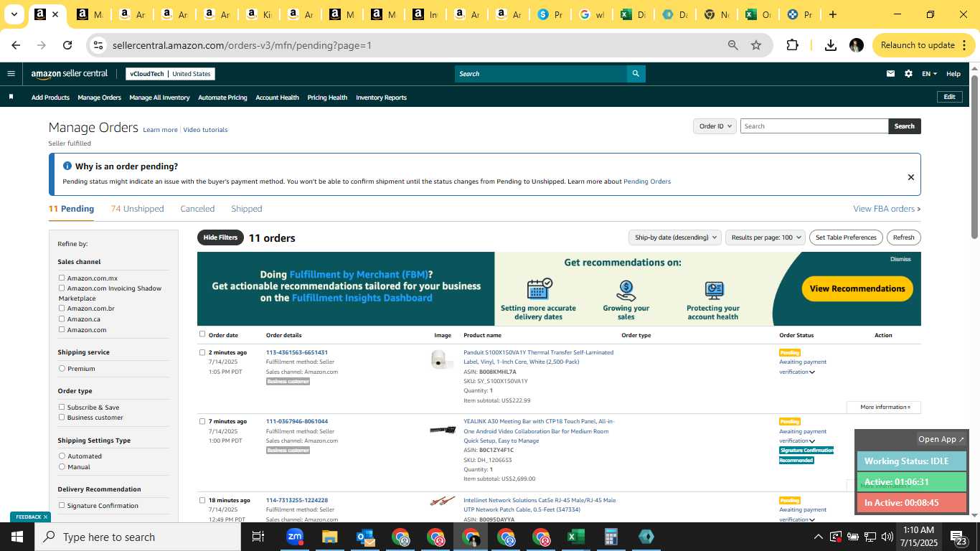980x551 pixels.
Task: Select the Automated shipping settings radio
Action: 62,456
